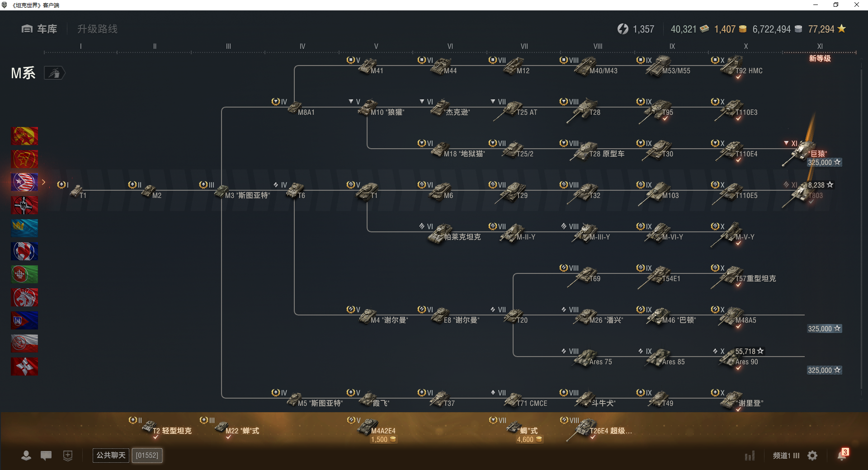This screenshot has height=470, width=868.
Task: Open the chat bubble messages icon
Action: tap(46, 456)
